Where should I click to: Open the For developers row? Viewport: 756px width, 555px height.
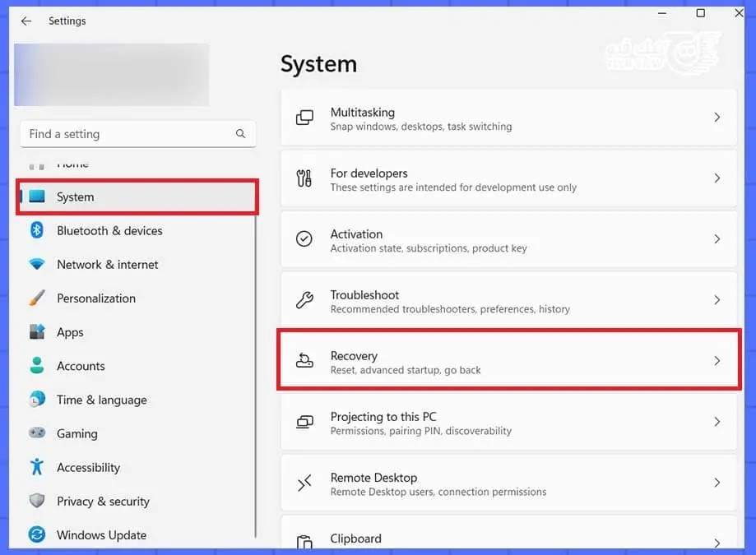pyautogui.click(x=508, y=178)
